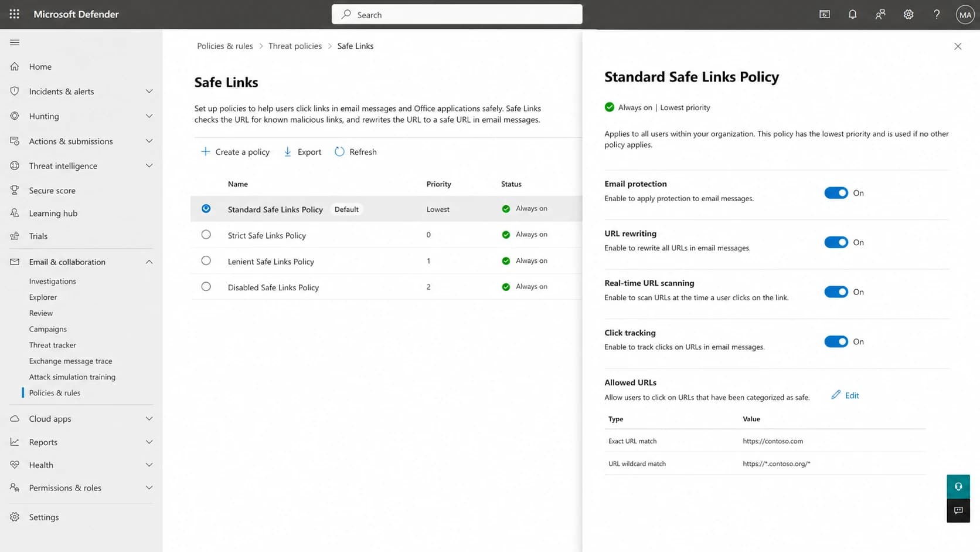Deselect the Standard Safe Links Policy radio

click(206, 209)
